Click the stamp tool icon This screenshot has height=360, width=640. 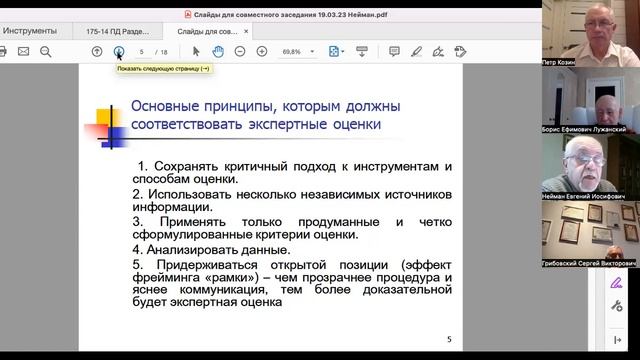(x=460, y=51)
